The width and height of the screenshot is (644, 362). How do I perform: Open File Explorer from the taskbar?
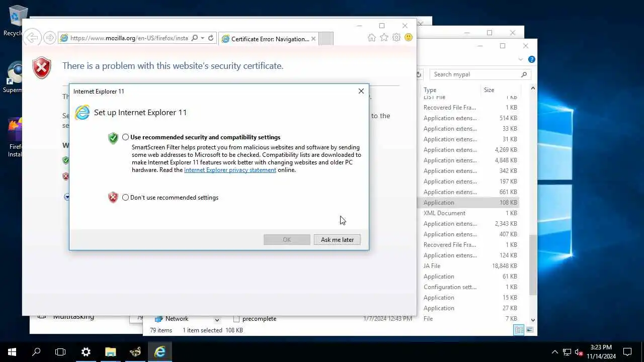[x=110, y=352]
